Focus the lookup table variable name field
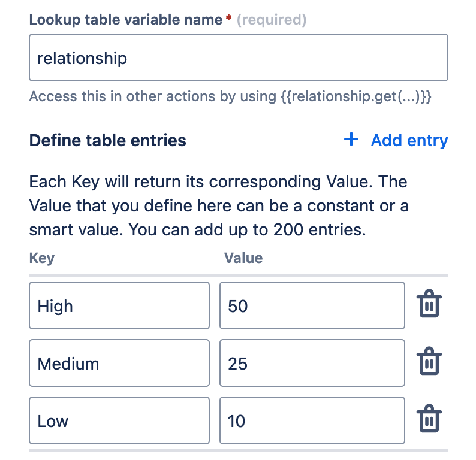Screen dimensions: 476x460 coord(238,57)
